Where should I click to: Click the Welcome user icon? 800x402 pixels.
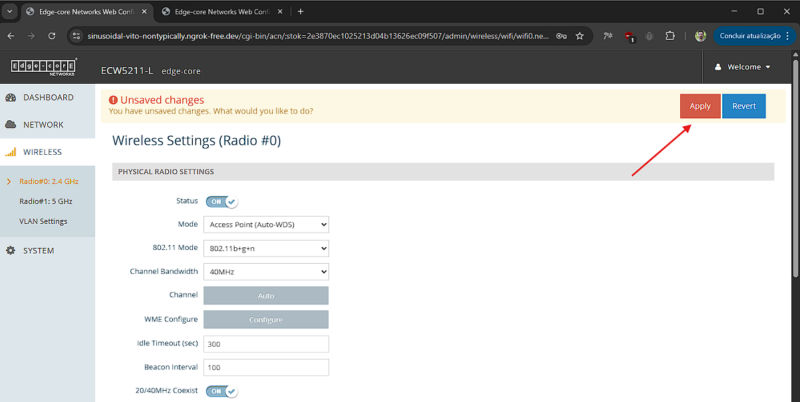coord(718,67)
